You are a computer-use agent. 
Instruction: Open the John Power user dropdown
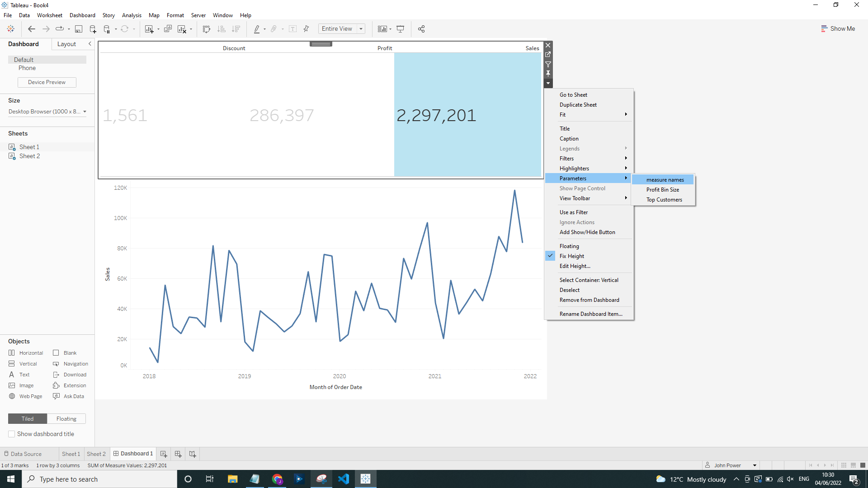coord(755,465)
